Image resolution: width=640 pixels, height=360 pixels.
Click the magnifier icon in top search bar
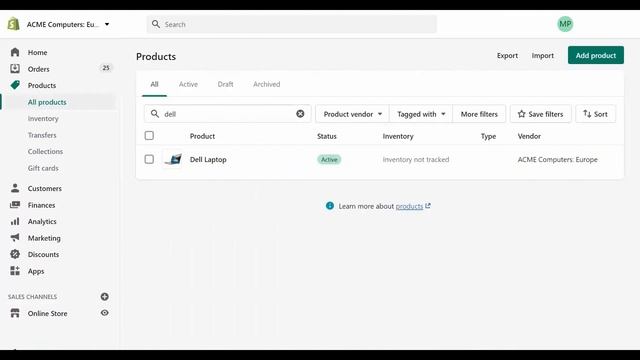pyautogui.click(x=156, y=24)
